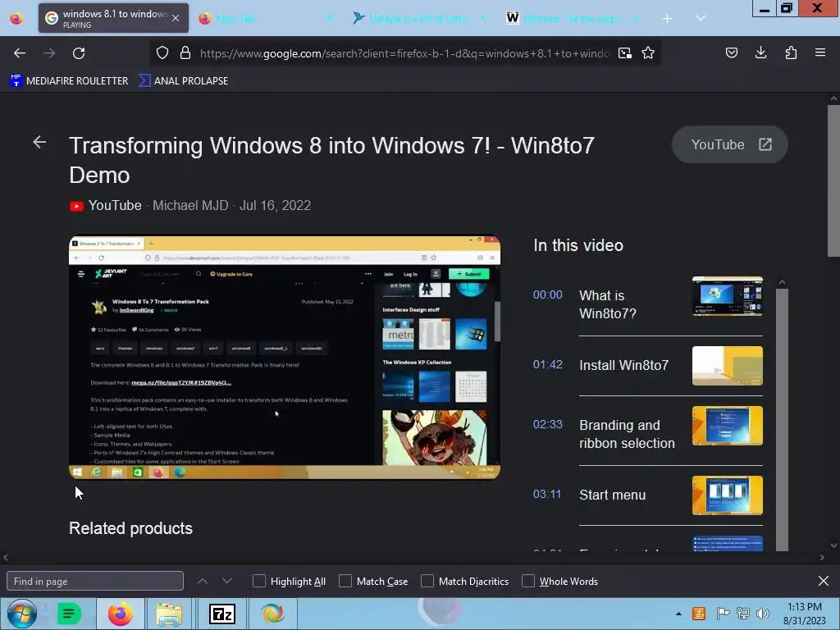Enable the Match Diacritics checkbox

tap(427, 582)
